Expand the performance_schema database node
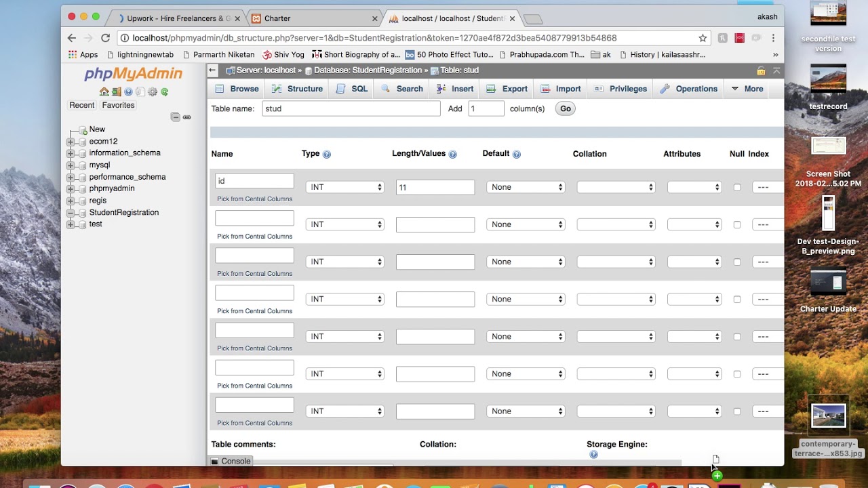 (71, 177)
